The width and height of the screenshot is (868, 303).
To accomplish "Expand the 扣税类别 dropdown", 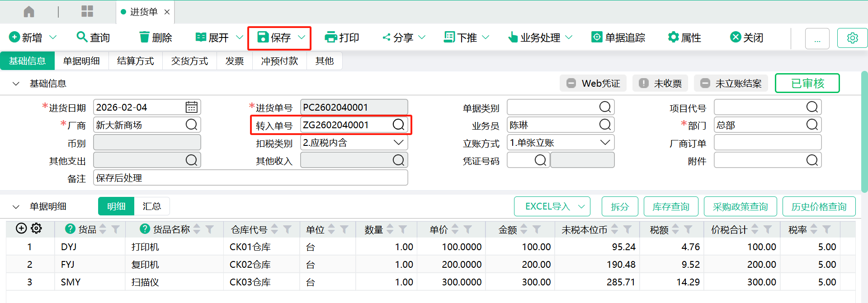I will pyautogui.click(x=398, y=143).
